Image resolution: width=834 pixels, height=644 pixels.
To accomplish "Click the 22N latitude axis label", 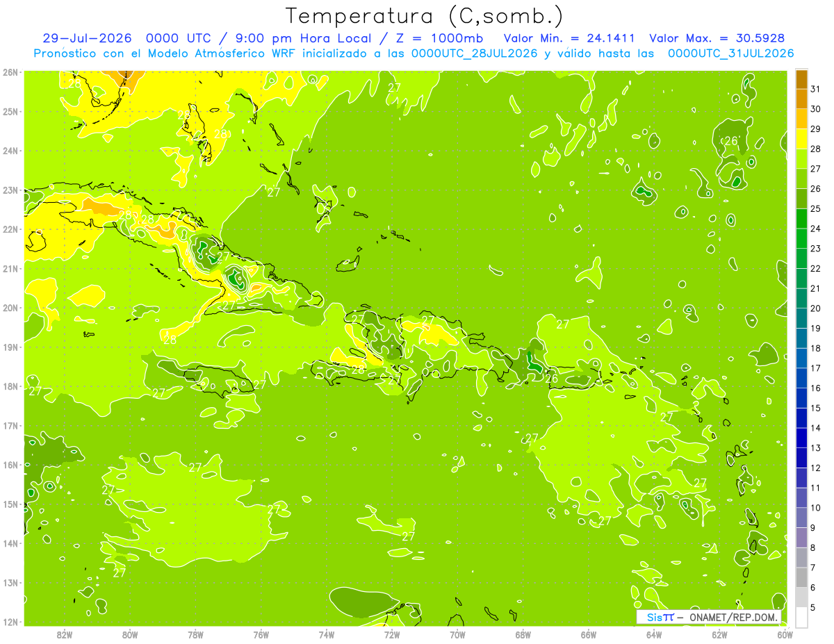I will [x=10, y=229].
